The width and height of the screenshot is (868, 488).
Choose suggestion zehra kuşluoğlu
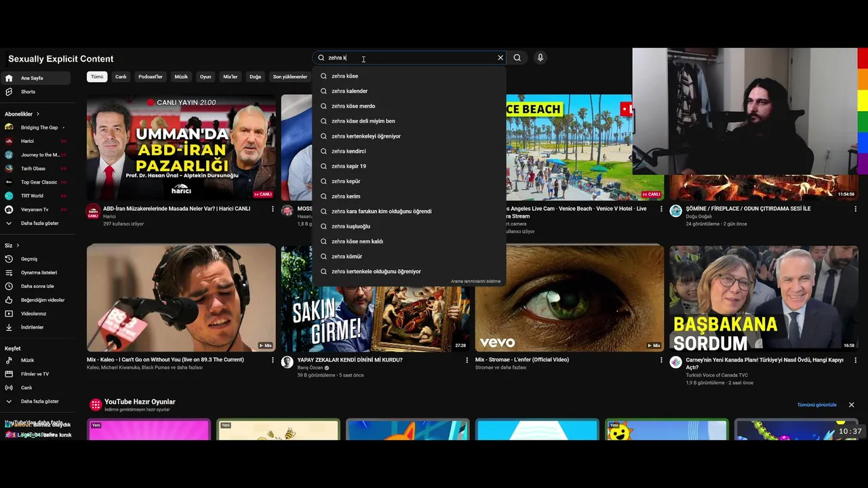click(409, 226)
